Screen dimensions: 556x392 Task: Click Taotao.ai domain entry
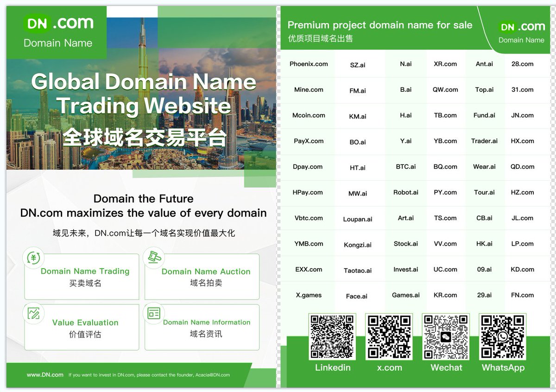pyautogui.click(x=357, y=271)
